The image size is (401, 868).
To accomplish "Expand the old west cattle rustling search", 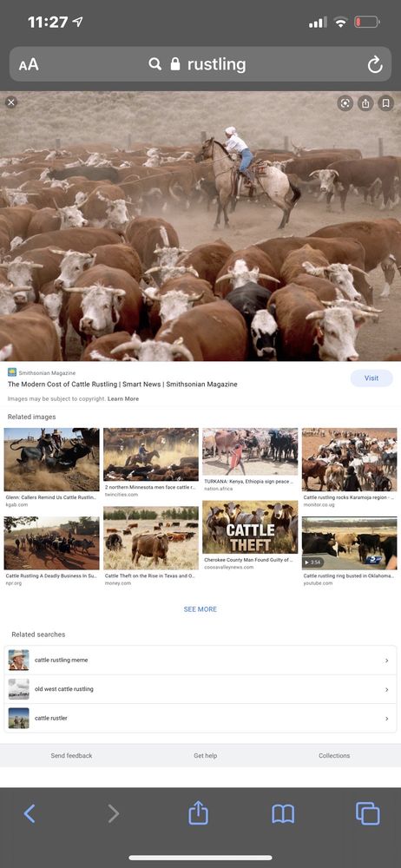I will [x=200, y=689].
